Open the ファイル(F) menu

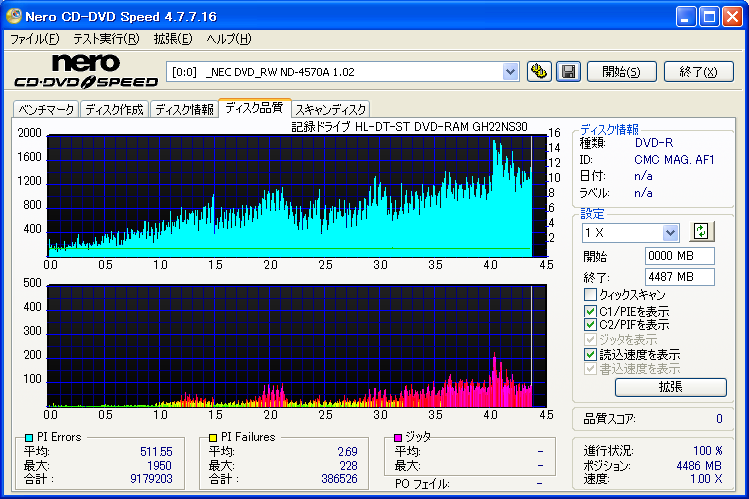tap(34, 39)
